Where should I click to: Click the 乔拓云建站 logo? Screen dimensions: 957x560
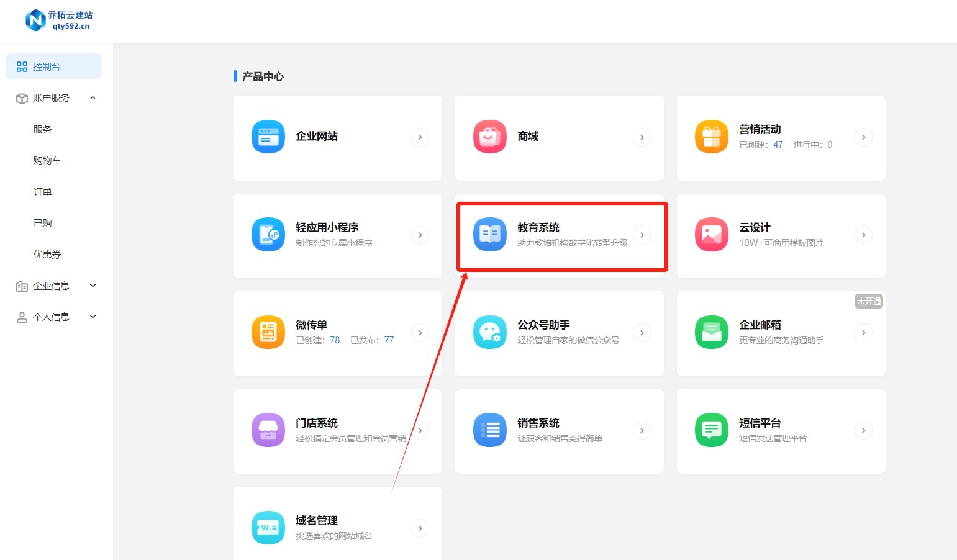(x=58, y=20)
